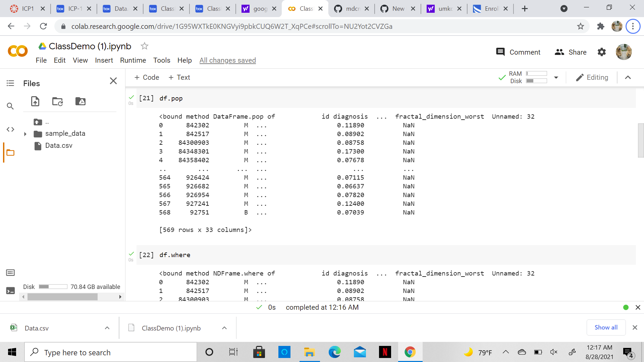Open the Help menu
This screenshot has width=644, height=362.
184,60
